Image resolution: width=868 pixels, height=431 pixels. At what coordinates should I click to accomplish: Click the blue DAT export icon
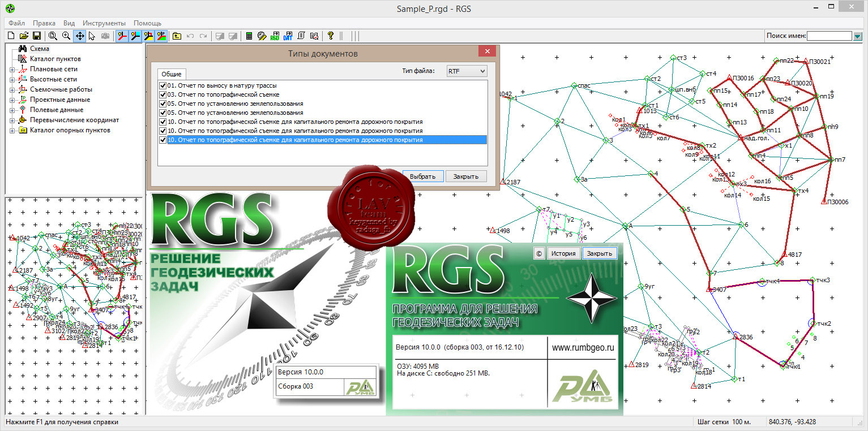click(x=288, y=36)
